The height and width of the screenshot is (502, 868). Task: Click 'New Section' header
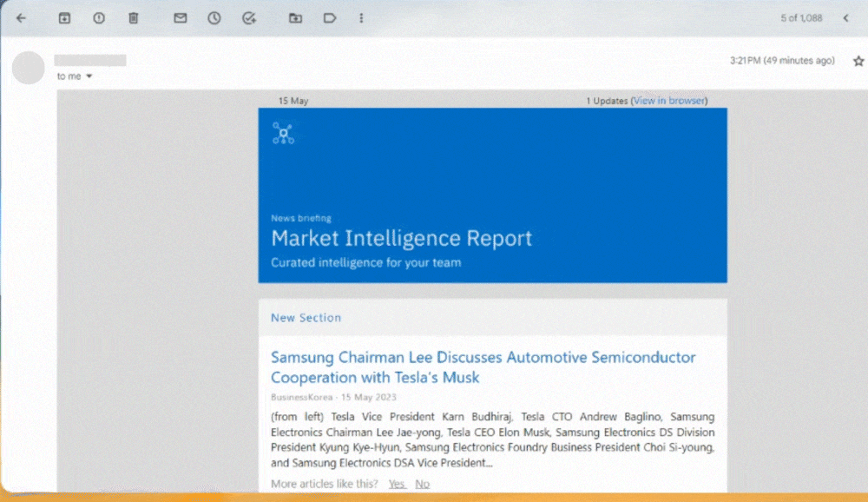click(x=306, y=318)
